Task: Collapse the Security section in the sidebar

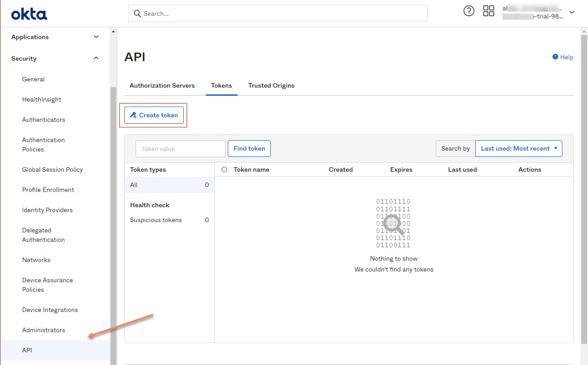Action: click(96, 58)
